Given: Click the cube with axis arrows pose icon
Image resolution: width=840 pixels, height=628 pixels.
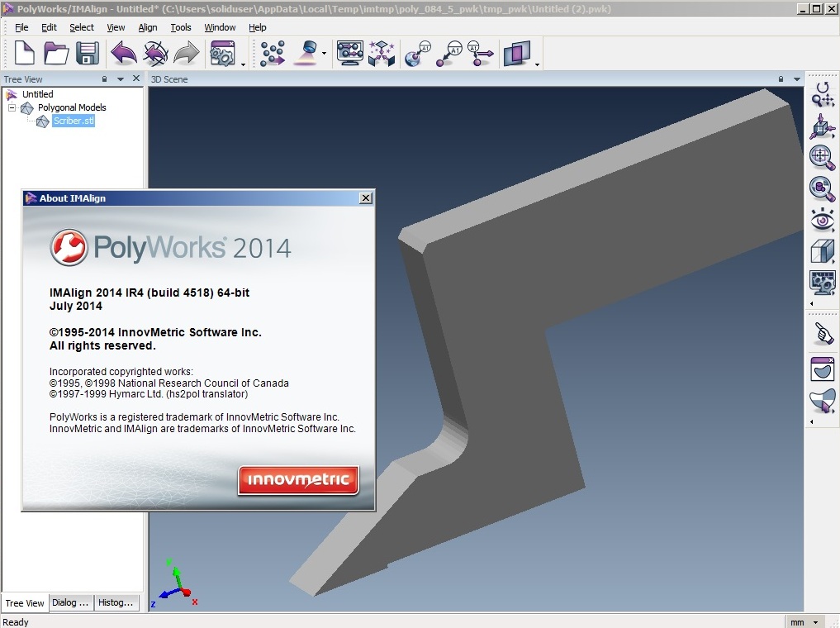Looking at the screenshot, I should click(x=823, y=126).
